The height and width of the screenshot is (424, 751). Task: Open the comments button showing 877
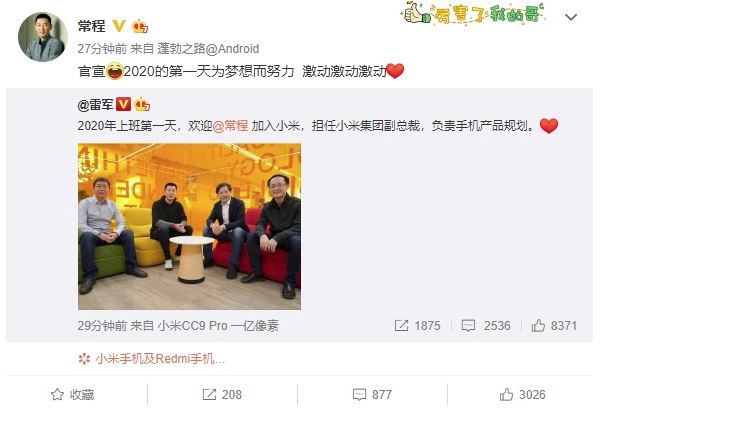tap(372, 395)
